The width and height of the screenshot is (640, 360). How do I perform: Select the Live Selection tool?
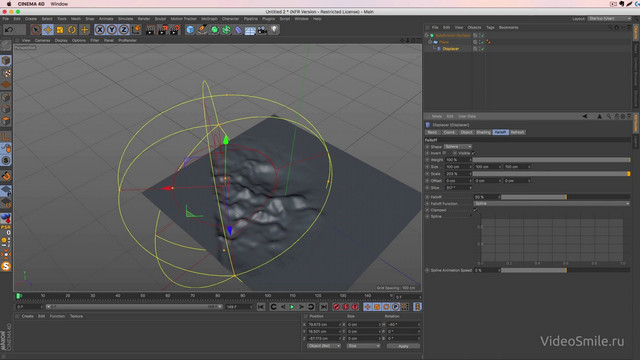pos(36,30)
